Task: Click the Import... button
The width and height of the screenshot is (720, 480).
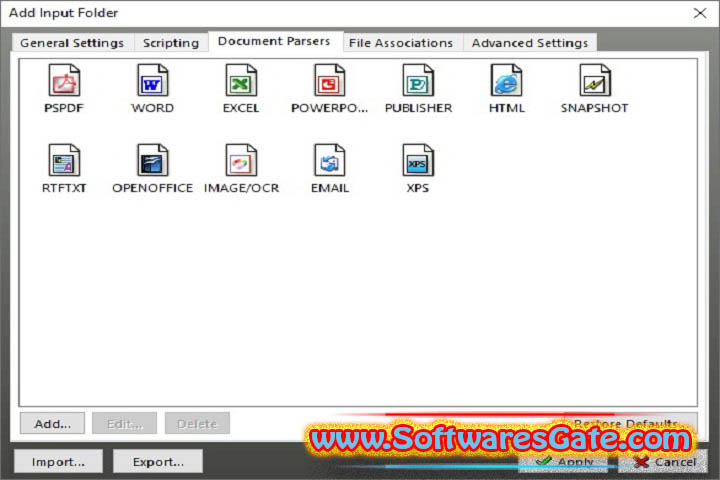Action: pos(58,461)
